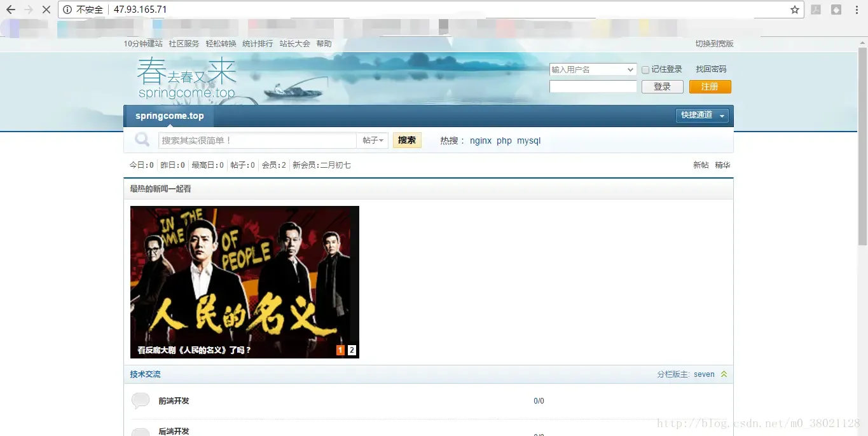Click the caption 看反腐大剧《人民的名义》了吗？
Viewport: 868px width, 436px height.
coord(194,350)
